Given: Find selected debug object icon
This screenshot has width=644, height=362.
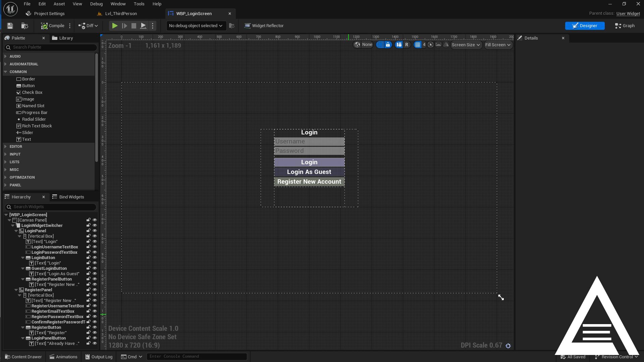Looking at the screenshot, I should click(x=232, y=26).
